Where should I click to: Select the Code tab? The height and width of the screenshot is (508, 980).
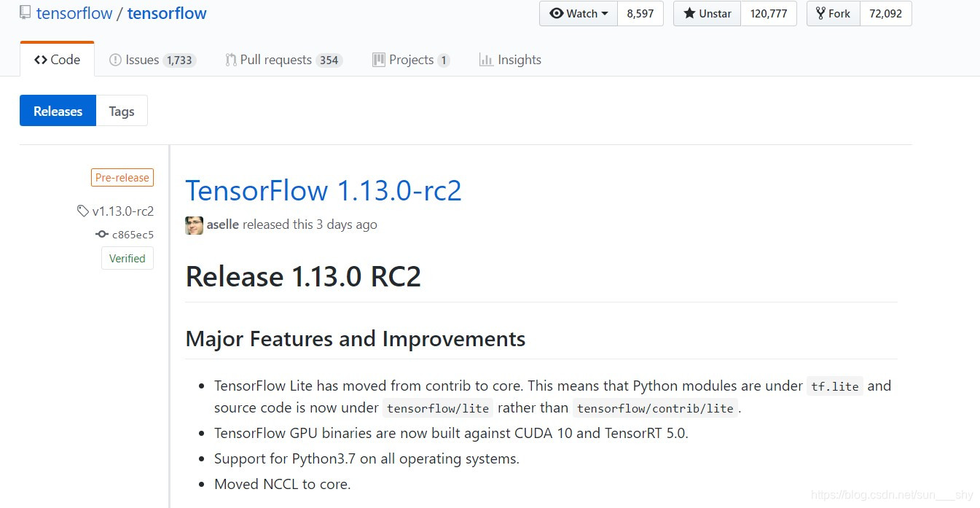[58, 60]
